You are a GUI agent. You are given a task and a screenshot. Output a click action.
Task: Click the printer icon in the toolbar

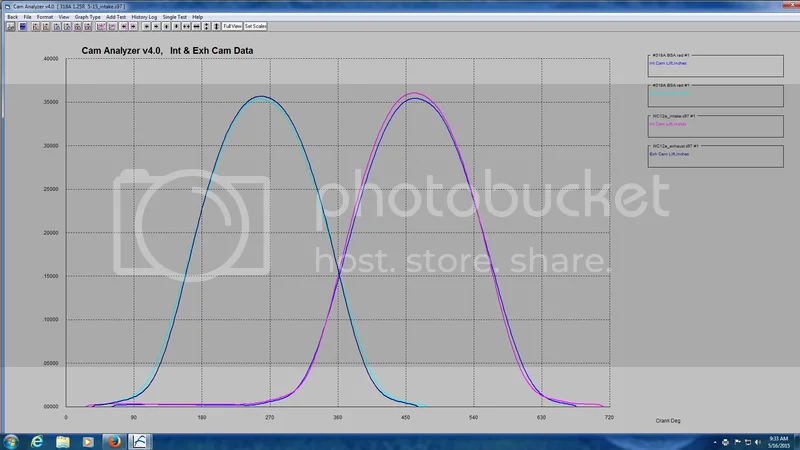pyautogui.click(x=11, y=25)
